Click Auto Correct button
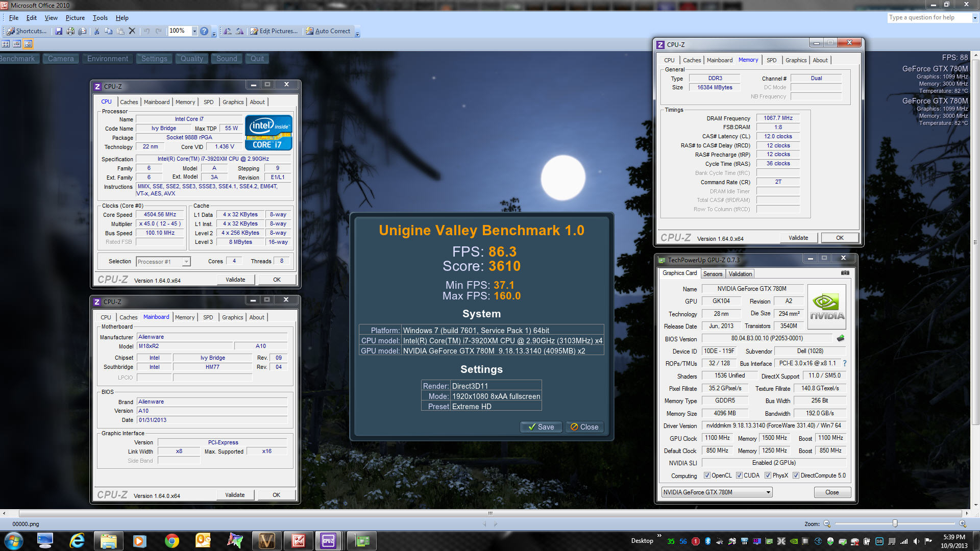 pos(328,31)
